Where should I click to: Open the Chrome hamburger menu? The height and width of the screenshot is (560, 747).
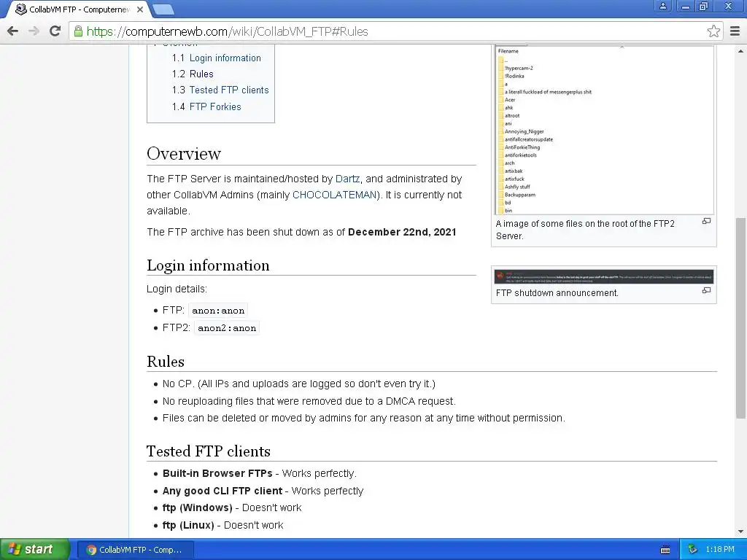tap(735, 31)
